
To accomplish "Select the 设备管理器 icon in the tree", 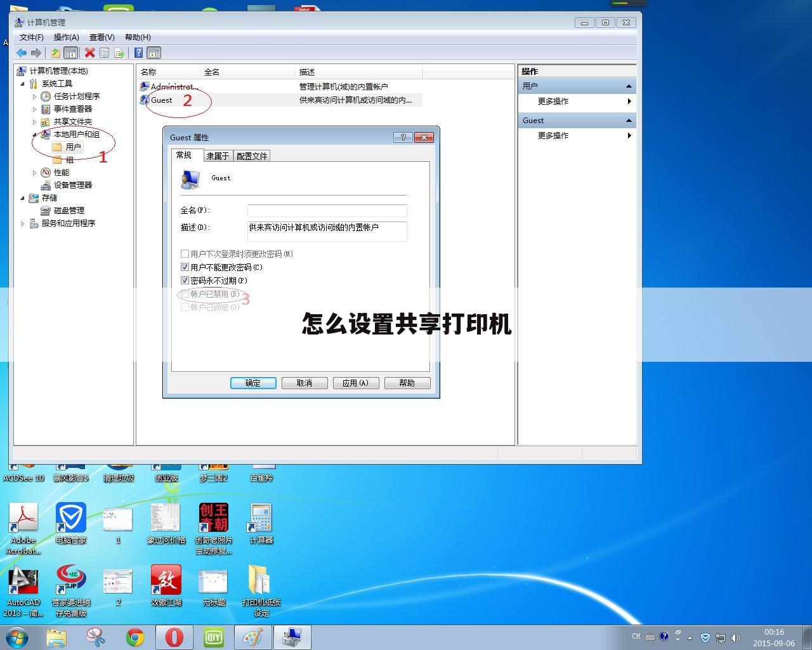I will coord(46,185).
